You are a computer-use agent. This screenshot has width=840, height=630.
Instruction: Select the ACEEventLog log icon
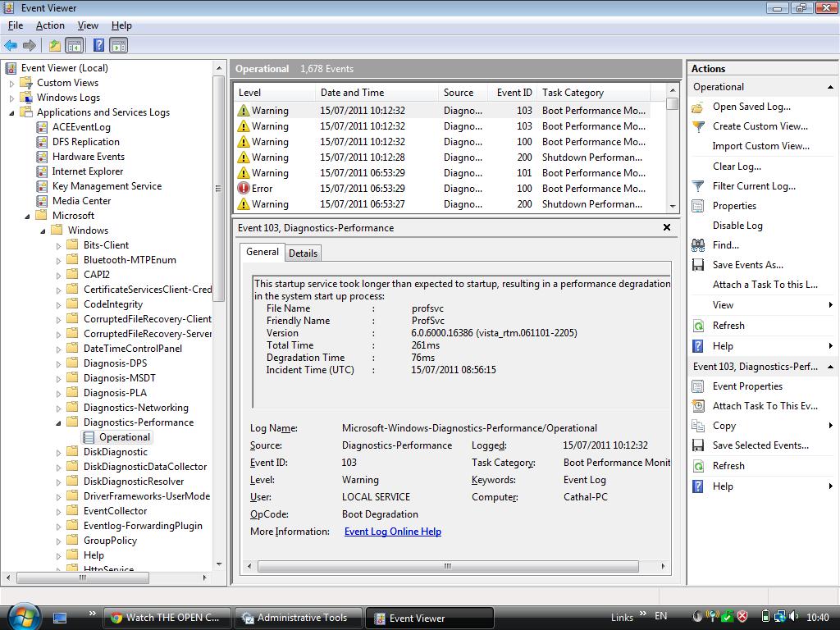click(42, 127)
